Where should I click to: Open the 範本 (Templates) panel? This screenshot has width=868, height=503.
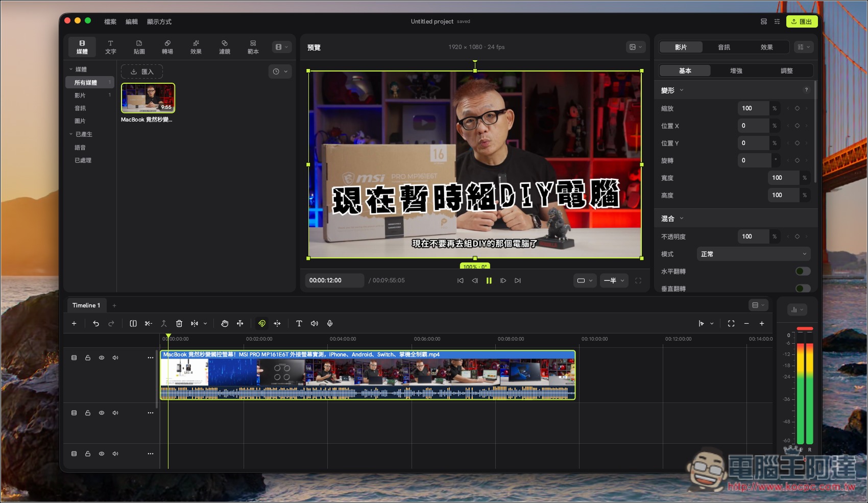[x=253, y=47]
